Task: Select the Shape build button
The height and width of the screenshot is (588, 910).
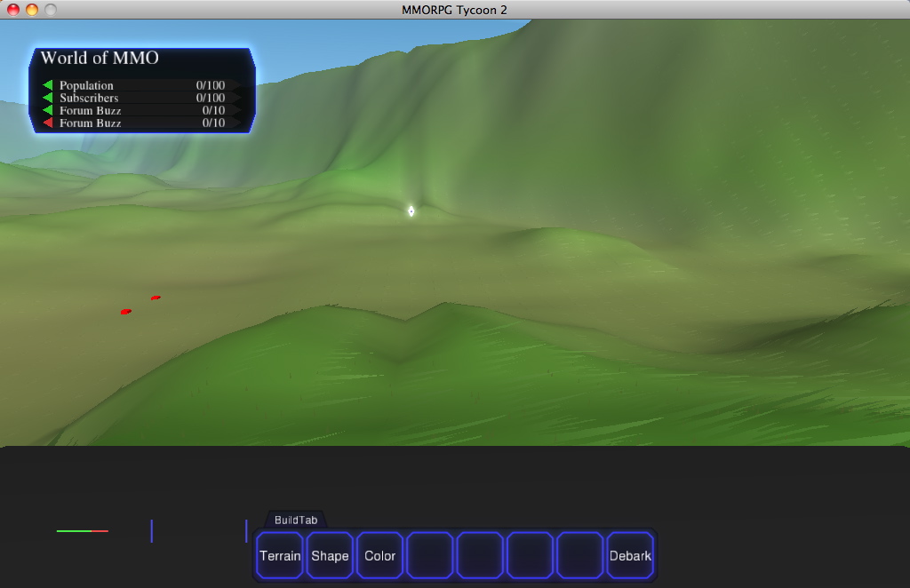Action: point(330,555)
